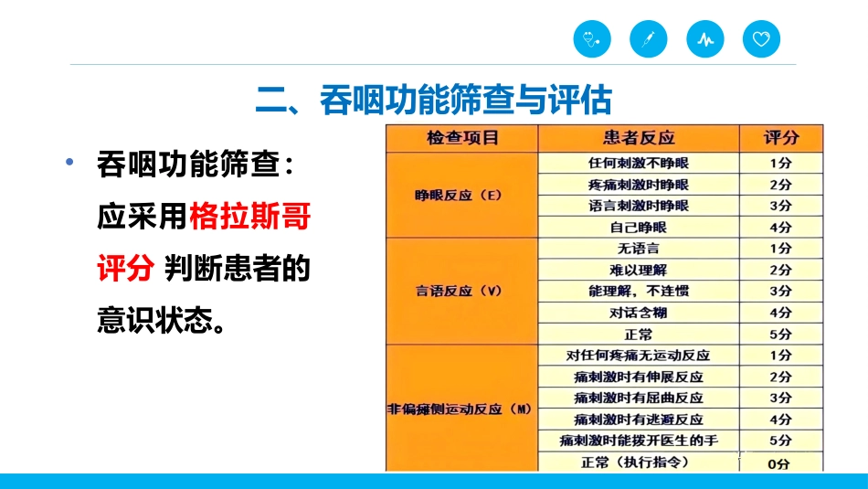The image size is (868, 489).
Task: Click the heart icon circle
Action: click(x=761, y=38)
